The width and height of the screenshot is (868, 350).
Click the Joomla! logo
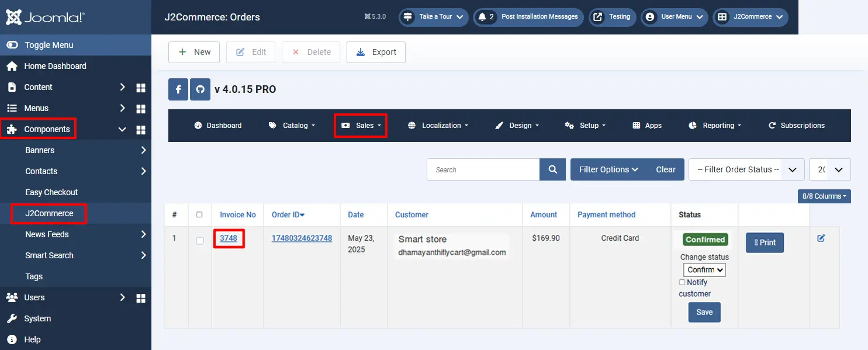(x=45, y=17)
